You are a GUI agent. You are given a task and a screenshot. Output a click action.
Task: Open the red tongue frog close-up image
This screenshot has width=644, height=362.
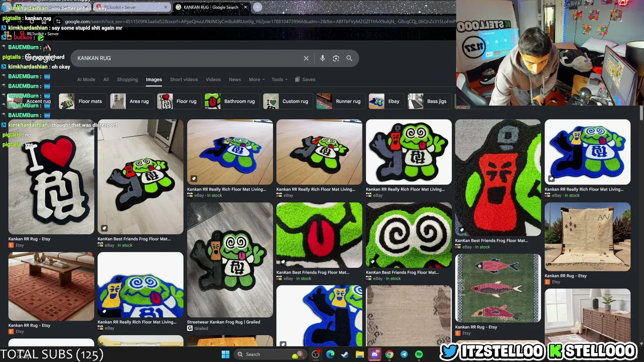319,235
